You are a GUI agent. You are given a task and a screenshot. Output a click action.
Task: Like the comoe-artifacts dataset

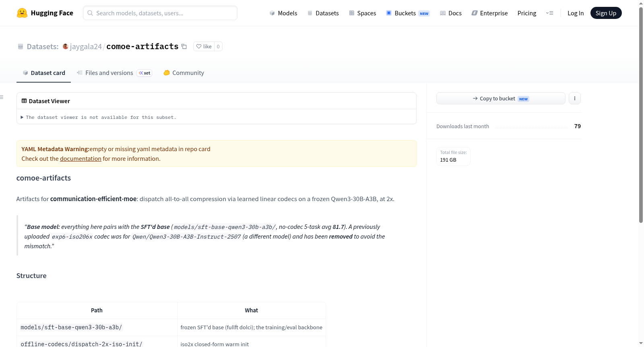click(x=204, y=46)
